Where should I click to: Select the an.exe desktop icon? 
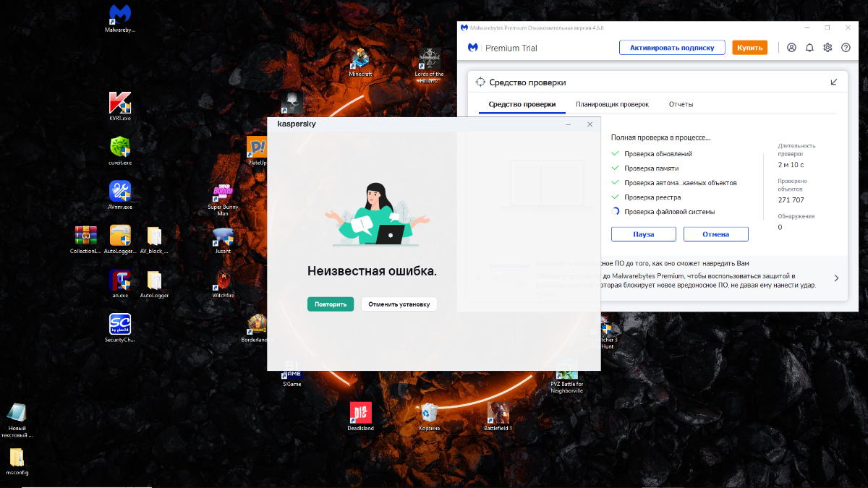120,283
